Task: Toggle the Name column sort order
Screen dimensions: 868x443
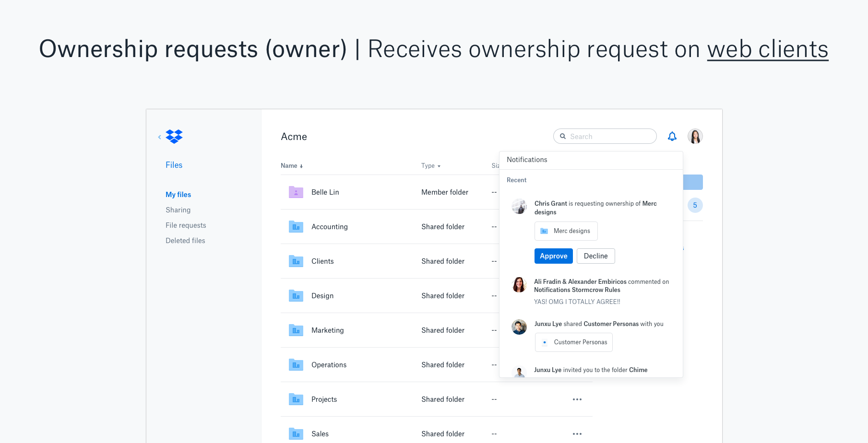Action: [x=291, y=165]
